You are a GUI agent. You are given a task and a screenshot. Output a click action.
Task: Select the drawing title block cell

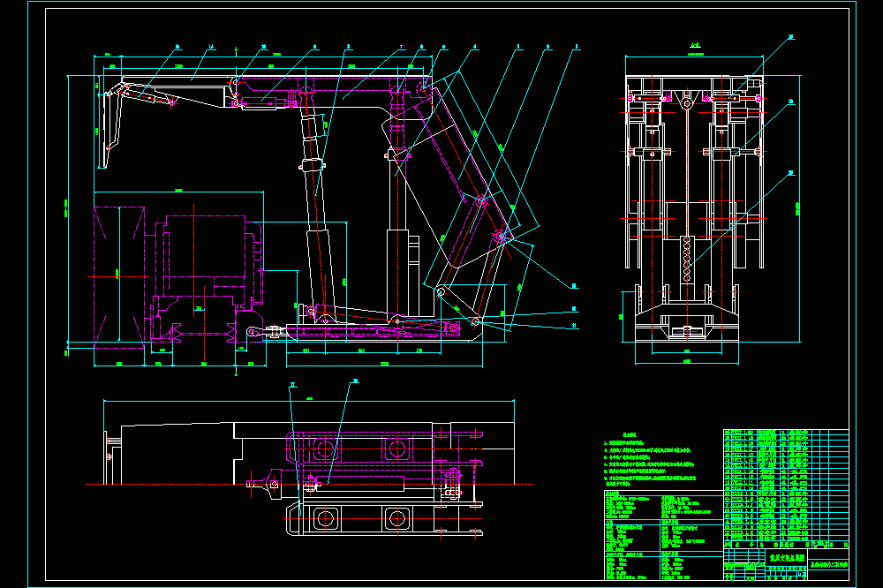[x=788, y=558]
